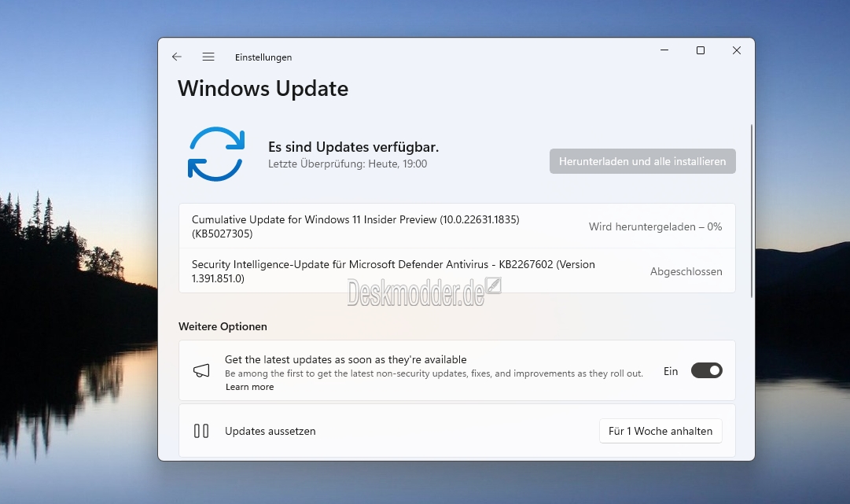This screenshot has width=850, height=504.
Task: Go back with the arrow icon
Action: tap(176, 57)
